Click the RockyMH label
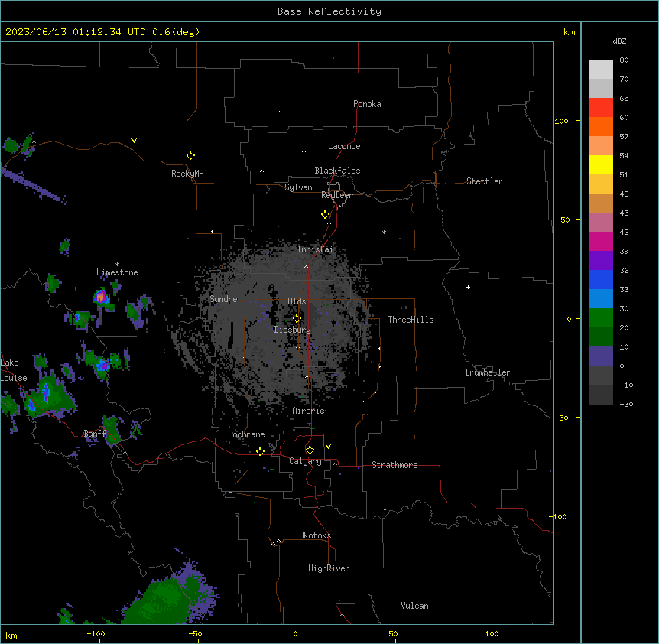Viewport: 659px width, 644px height. point(187,174)
